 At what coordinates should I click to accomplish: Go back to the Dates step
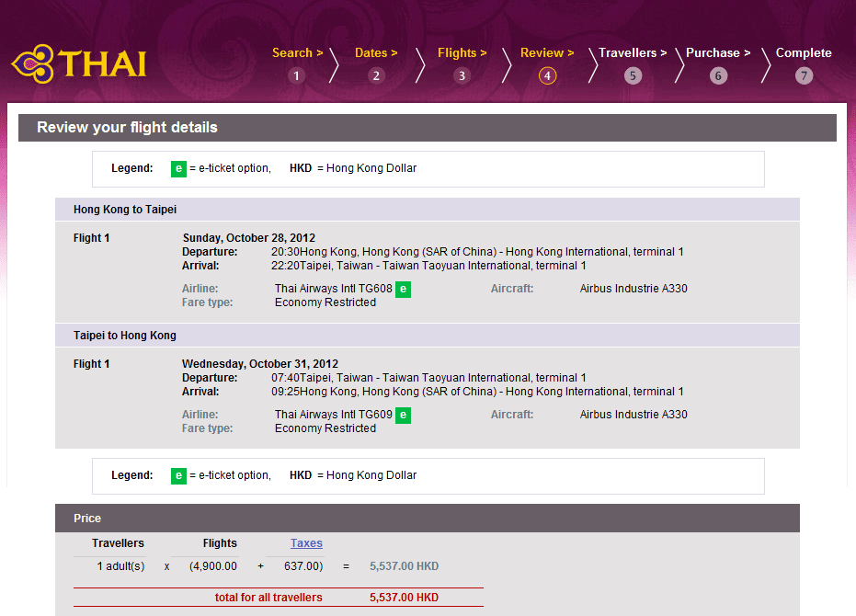376,53
